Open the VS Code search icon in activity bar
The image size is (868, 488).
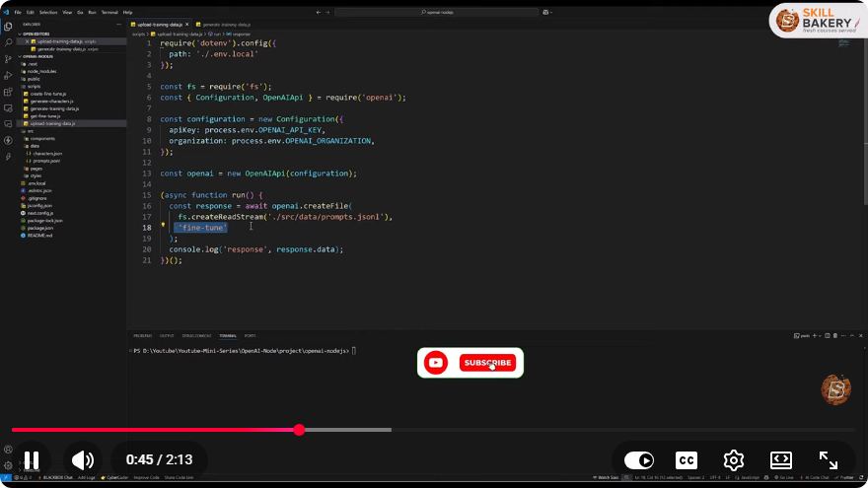[x=8, y=42]
